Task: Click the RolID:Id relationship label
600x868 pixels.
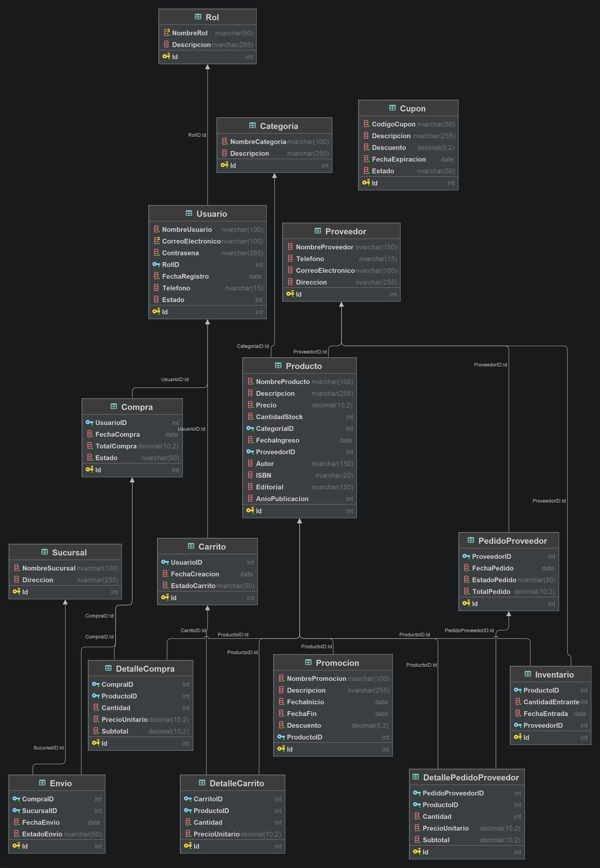Action: coord(197,135)
